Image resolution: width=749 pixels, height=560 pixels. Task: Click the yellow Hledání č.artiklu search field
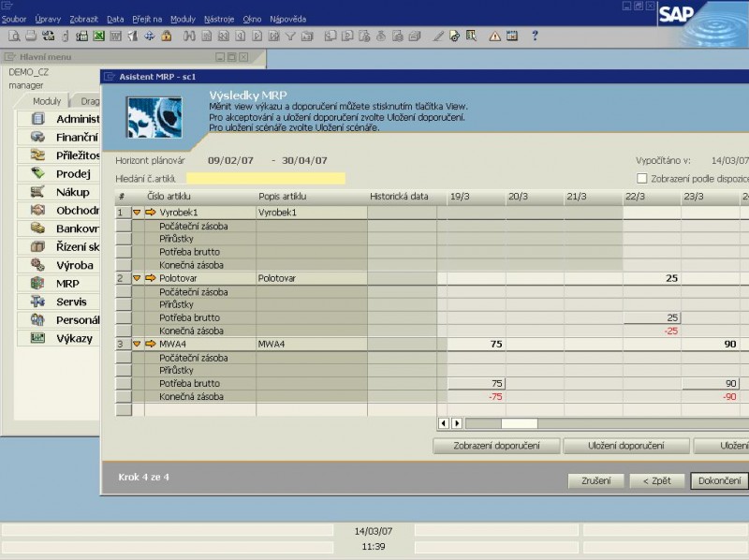click(x=266, y=178)
